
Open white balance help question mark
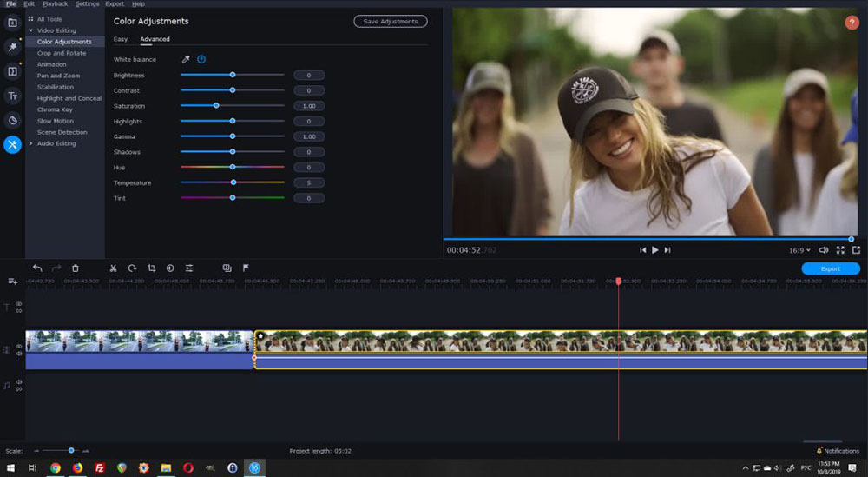201,59
